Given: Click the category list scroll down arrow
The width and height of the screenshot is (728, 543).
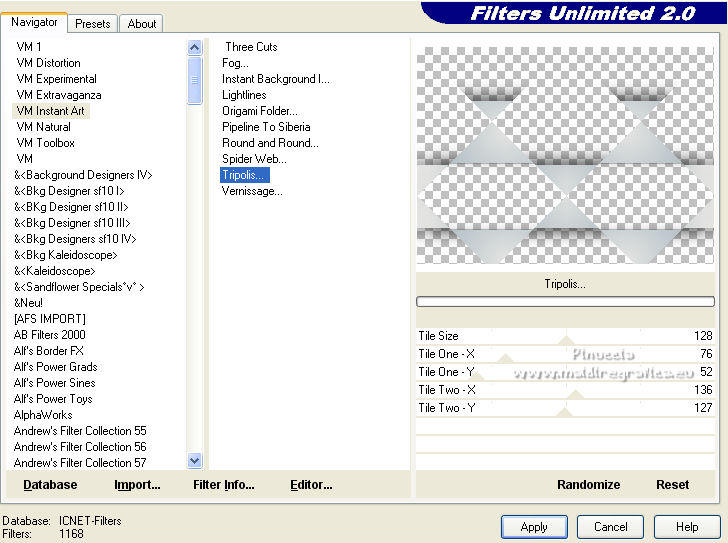Looking at the screenshot, I should coord(195,460).
